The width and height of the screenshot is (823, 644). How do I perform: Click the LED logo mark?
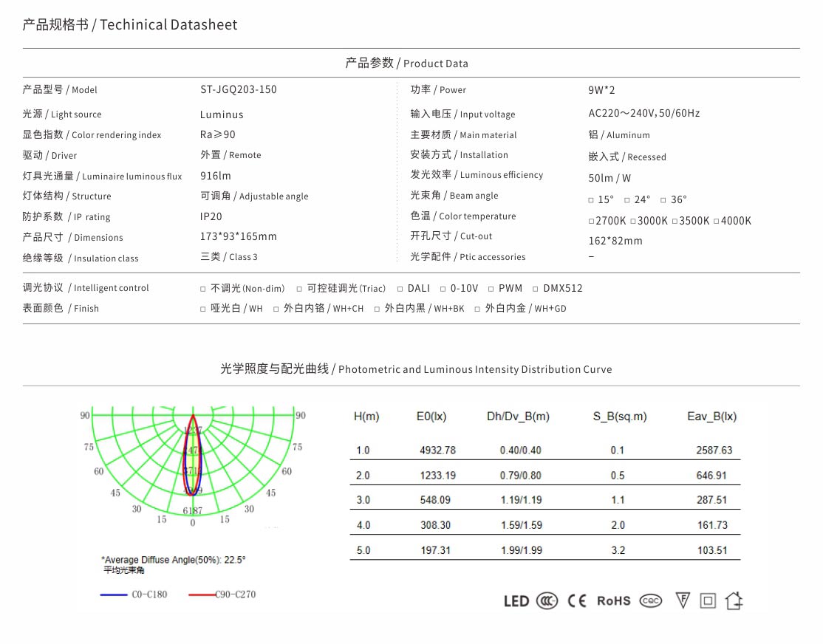coord(516,601)
